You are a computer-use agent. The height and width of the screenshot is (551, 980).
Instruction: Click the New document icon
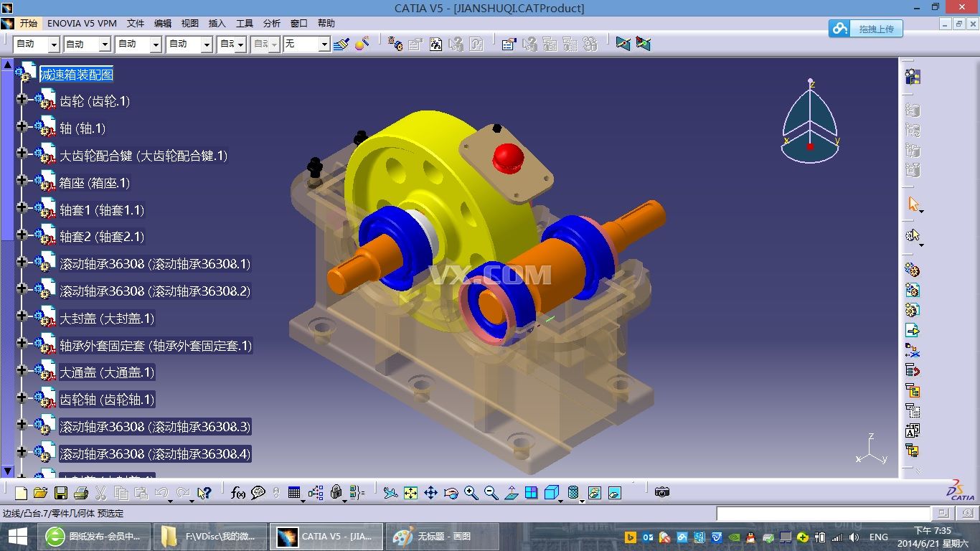coord(21,493)
